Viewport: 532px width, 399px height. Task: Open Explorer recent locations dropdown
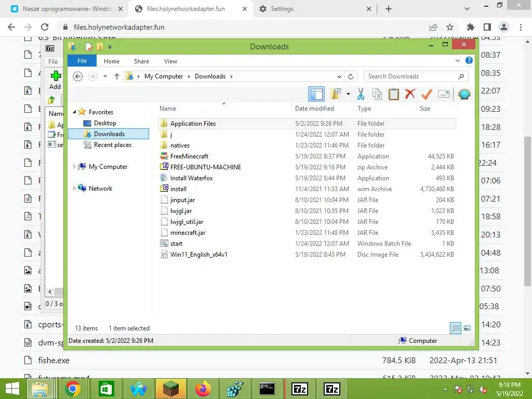pos(105,76)
